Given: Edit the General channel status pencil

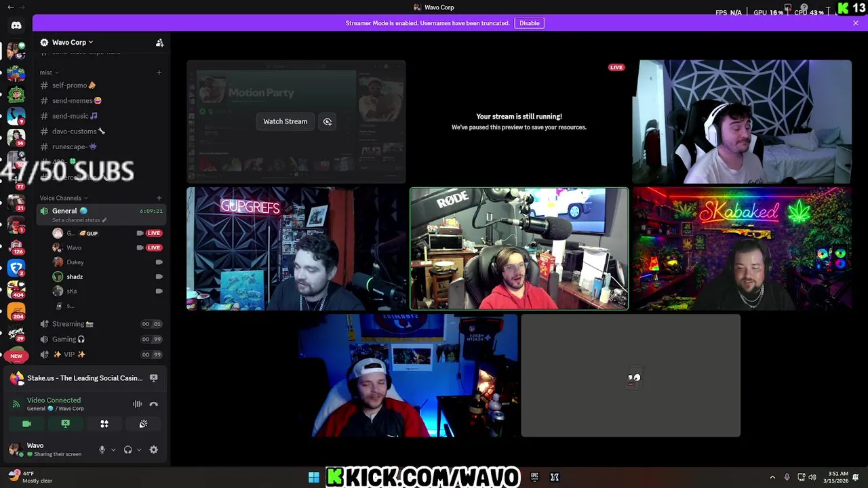Looking at the screenshot, I should coord(104,220).
